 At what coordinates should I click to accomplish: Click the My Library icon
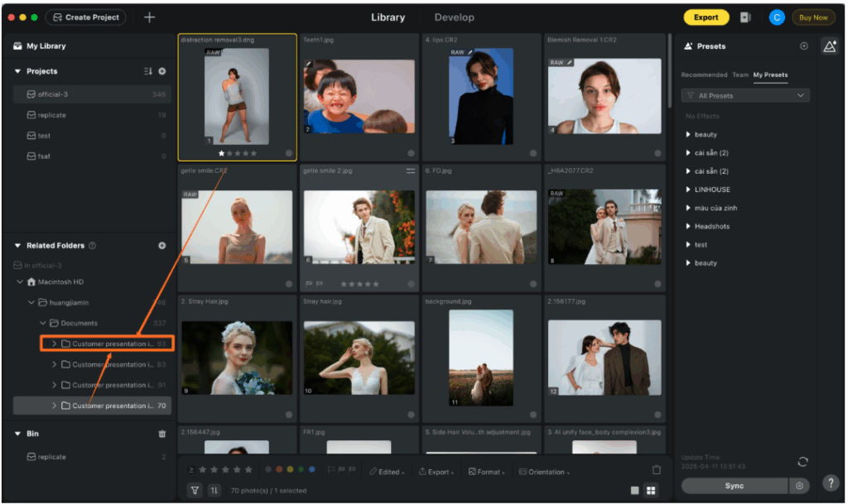click(x=18, y=46)
